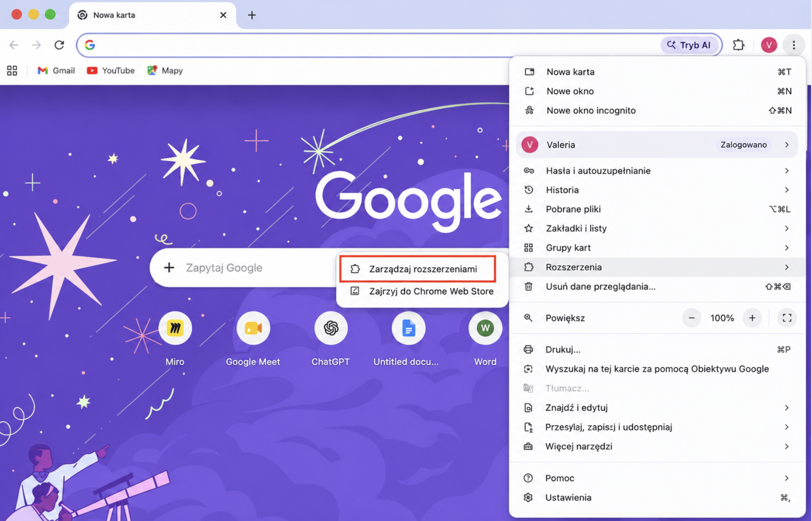Screen dimensions: 812x521
Task: Open the Gmail bookmark
Action: coord(56,71)
